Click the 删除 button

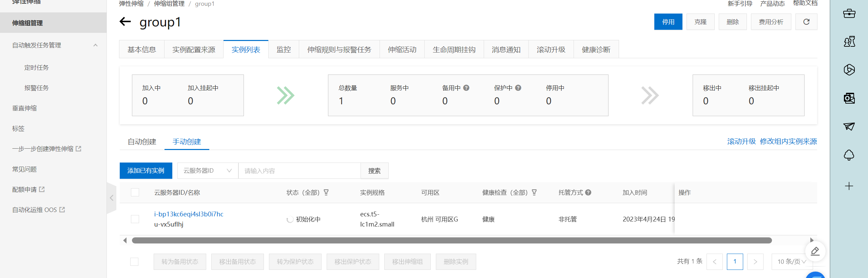pyautogui.click(x=733, y=22)
